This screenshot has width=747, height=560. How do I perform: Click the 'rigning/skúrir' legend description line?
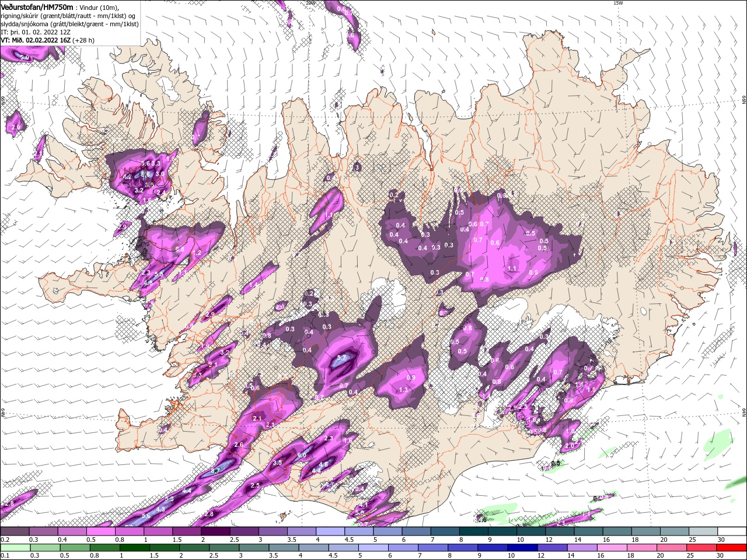[x=69, y=15]
